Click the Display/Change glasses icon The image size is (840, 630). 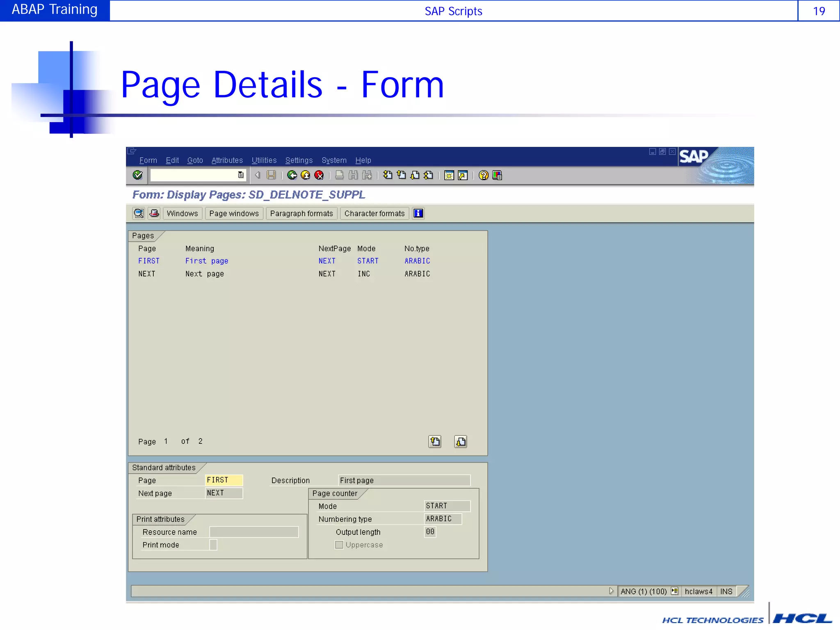click(x=139, y=213)
